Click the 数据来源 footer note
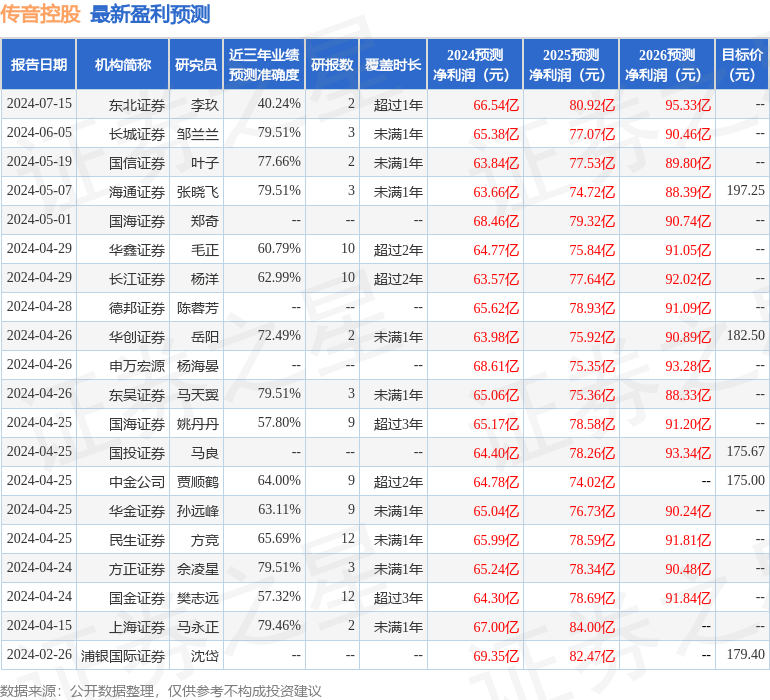The height and width of the screenshot is (700, 770). 161,691
